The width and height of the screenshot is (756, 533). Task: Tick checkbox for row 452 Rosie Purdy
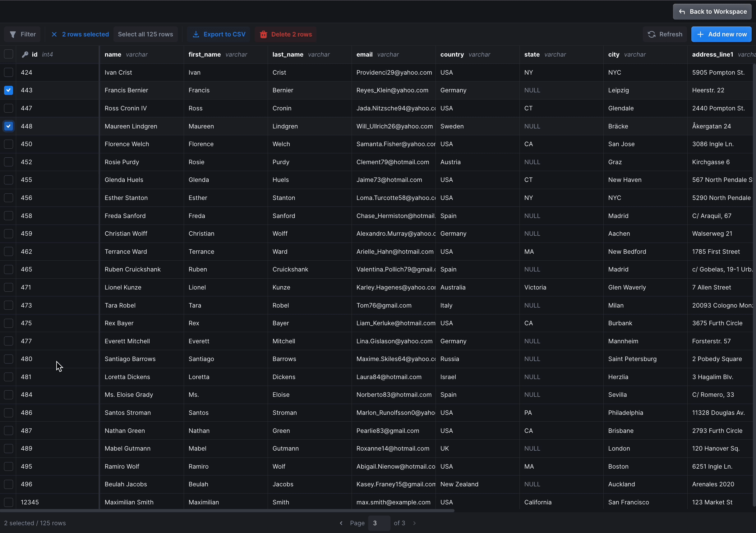click(x=9, y=162)
